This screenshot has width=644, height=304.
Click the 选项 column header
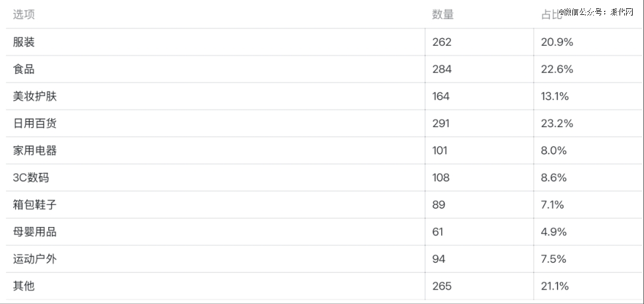(x=24, y=15)
